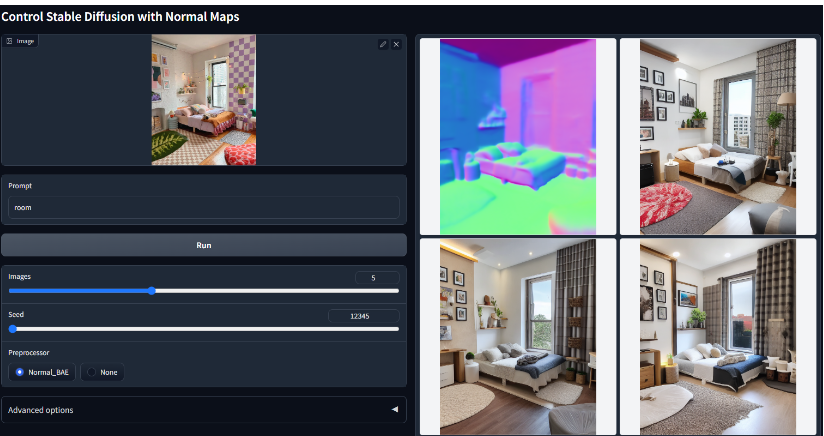Image resolution: width=824 pixels, height=436 pixels.
Task: Click the uploaded bedroom input photo
Action: tap(203, 100)
